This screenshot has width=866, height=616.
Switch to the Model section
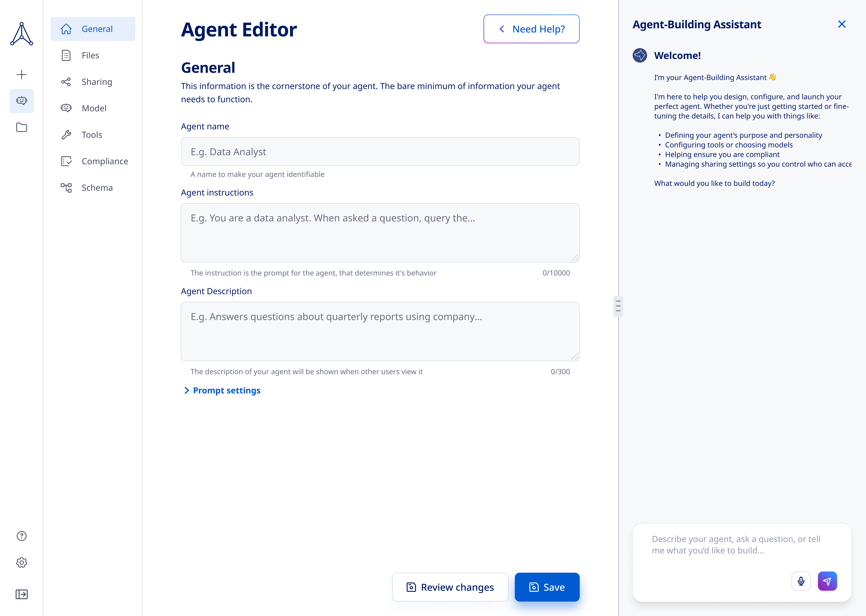(93, 108)
